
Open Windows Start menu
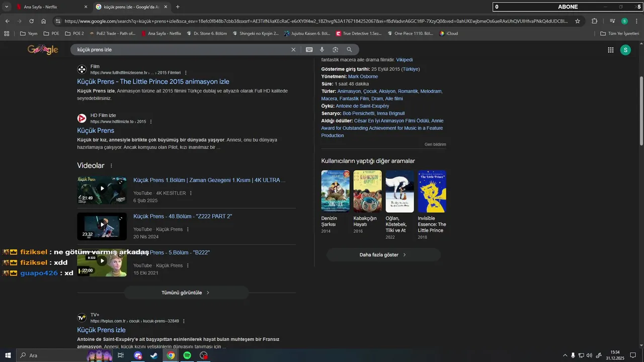(x=8, y=355)
